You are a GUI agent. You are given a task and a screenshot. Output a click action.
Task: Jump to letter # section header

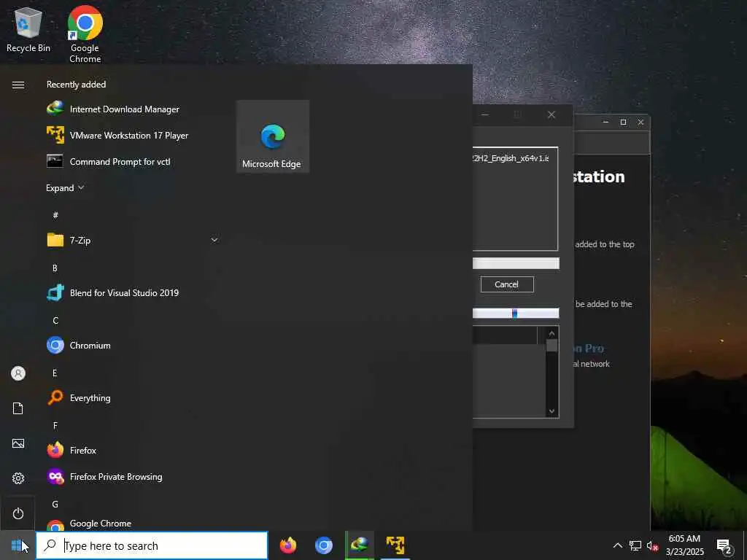pyautogui.click(x=55, y=215)
